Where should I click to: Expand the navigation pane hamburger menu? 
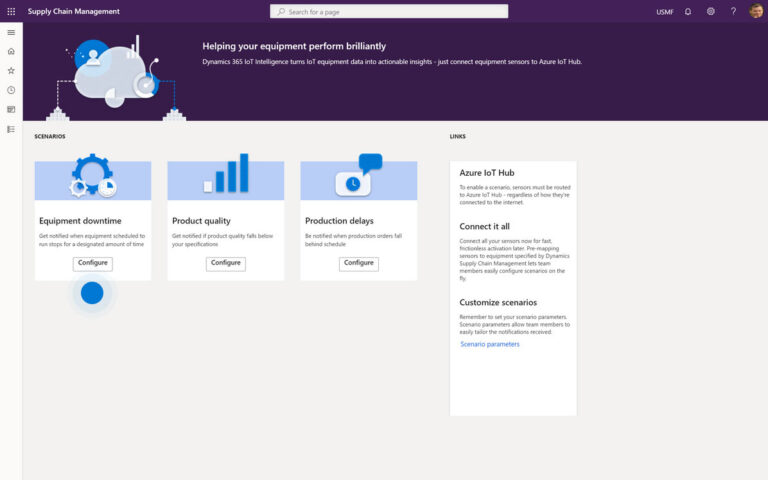(11, 32)
